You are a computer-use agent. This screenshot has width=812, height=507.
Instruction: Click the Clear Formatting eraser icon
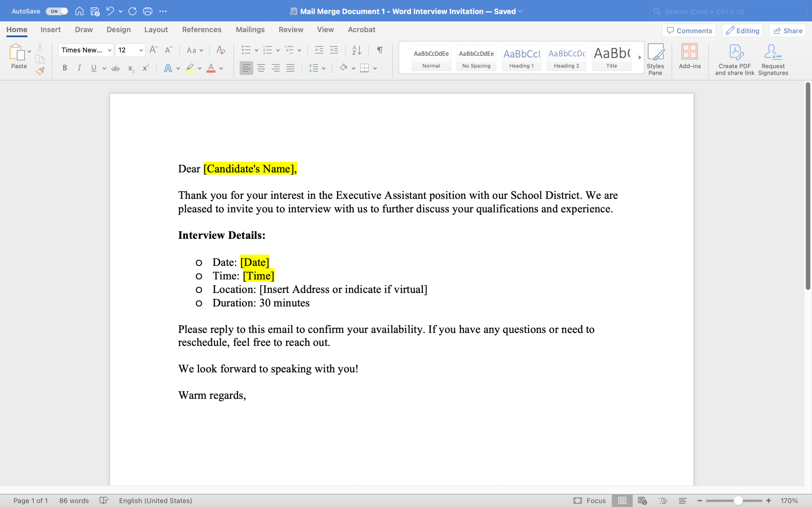(220, 50)
